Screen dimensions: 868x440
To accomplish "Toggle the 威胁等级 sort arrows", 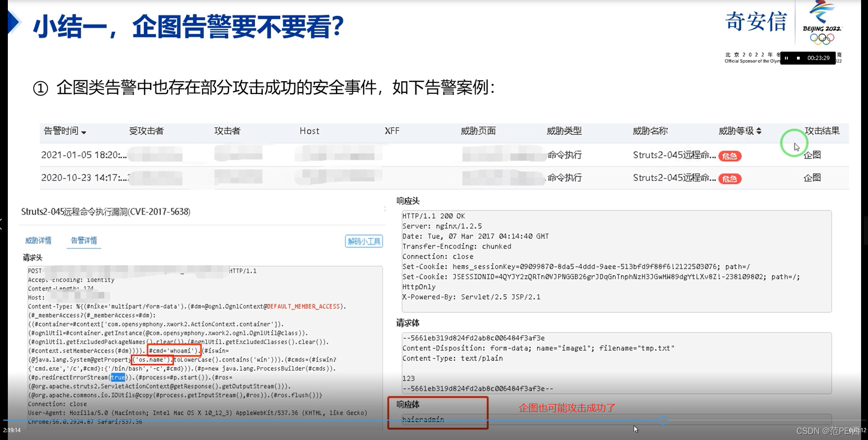I will coord(759,131).
